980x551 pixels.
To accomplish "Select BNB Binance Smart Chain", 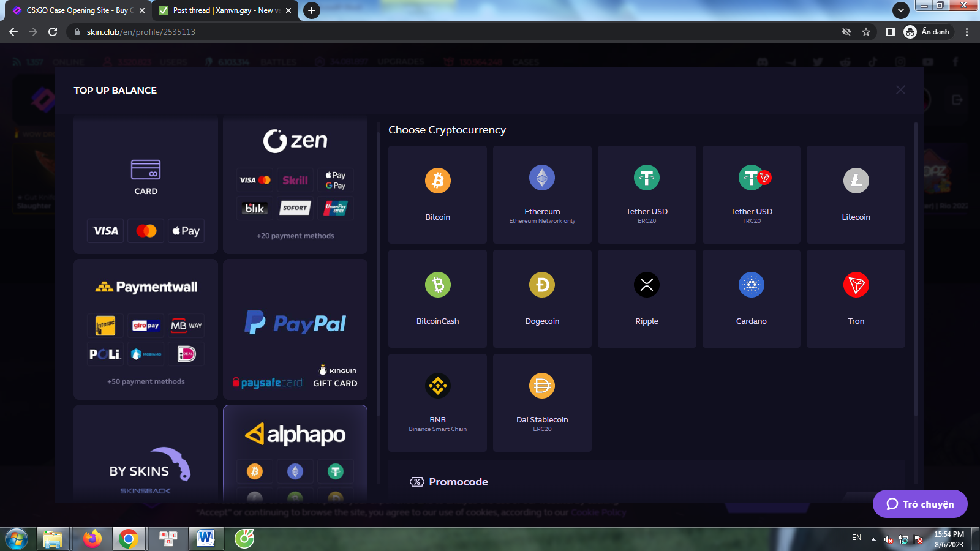I will coord(437,403).
